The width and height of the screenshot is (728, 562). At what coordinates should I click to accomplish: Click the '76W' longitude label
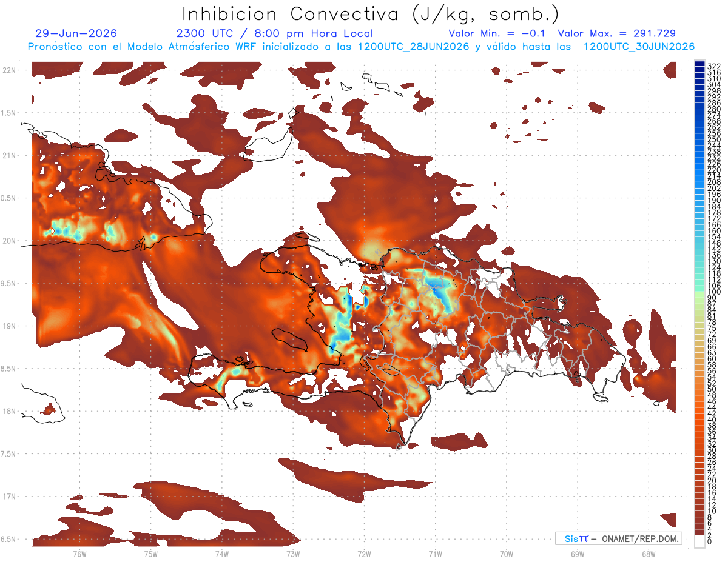tap(79, 554)
